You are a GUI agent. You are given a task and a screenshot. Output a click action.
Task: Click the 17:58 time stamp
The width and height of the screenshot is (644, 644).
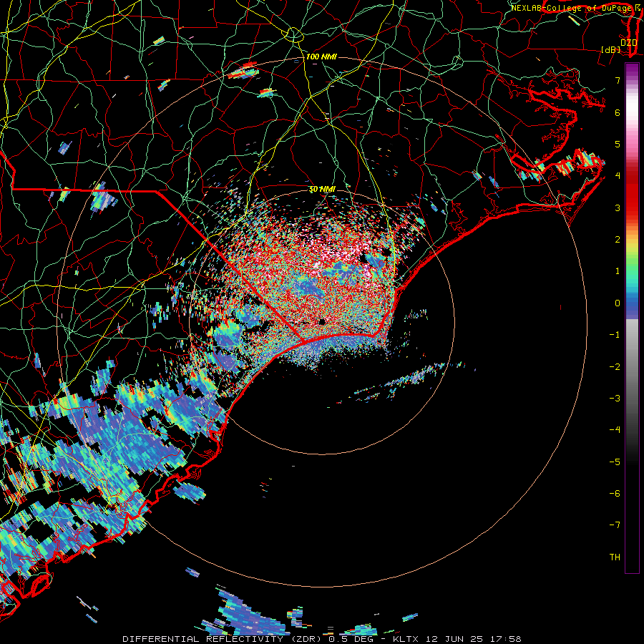pos(506,639)
